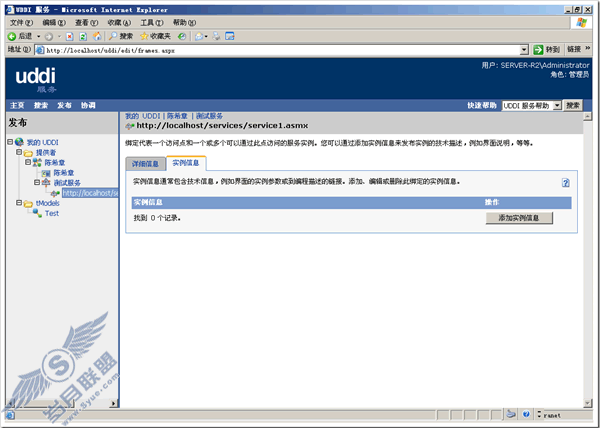Click the Test tModel icon
The height and width of the screenshot is (428, 600).
click(x=38, y=213)
